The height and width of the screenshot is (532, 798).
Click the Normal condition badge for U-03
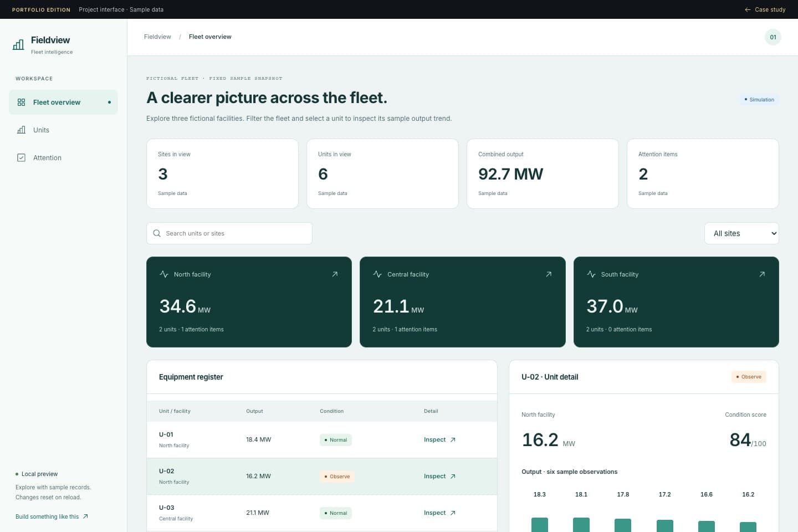(336, 513)
